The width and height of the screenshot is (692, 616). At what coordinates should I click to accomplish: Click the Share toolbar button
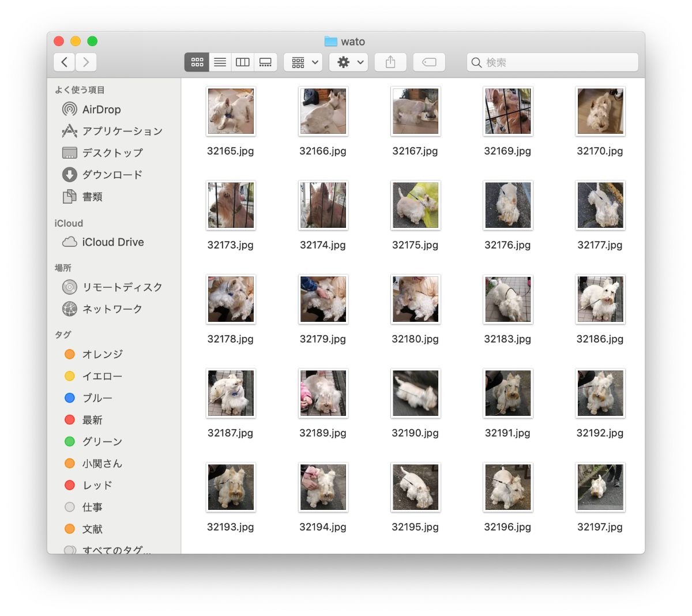(x=390, y=62)
